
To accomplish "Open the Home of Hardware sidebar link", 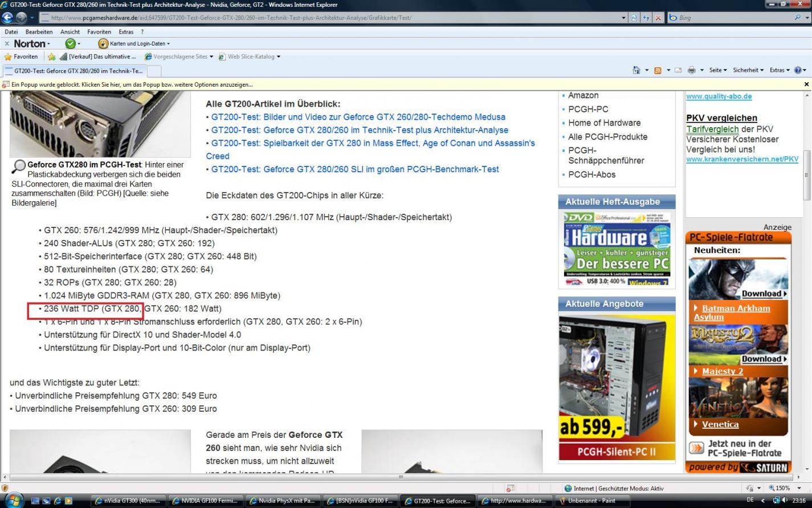I will 604,123.
